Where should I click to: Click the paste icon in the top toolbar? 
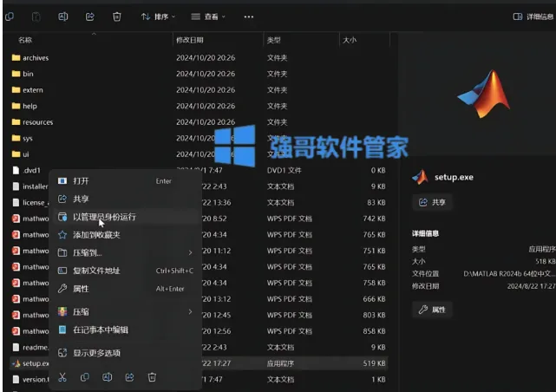click(36, 16)
